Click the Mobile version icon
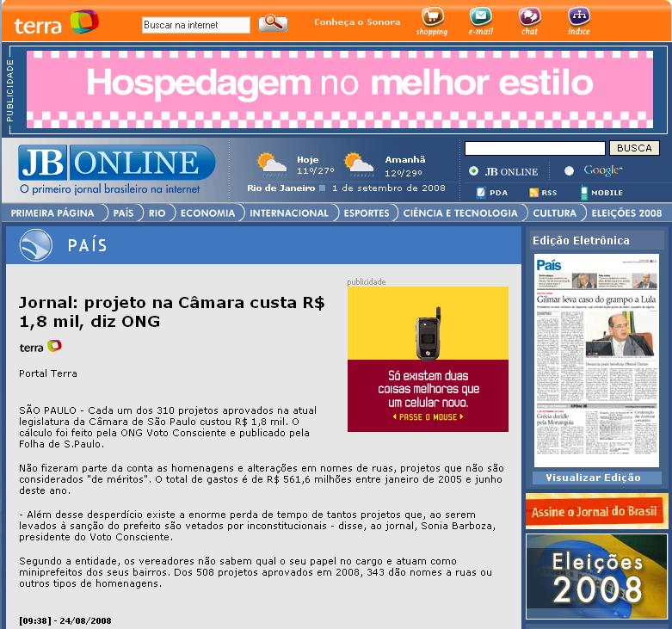The height and width of the screenshot is (629, 672). point(585,193)
